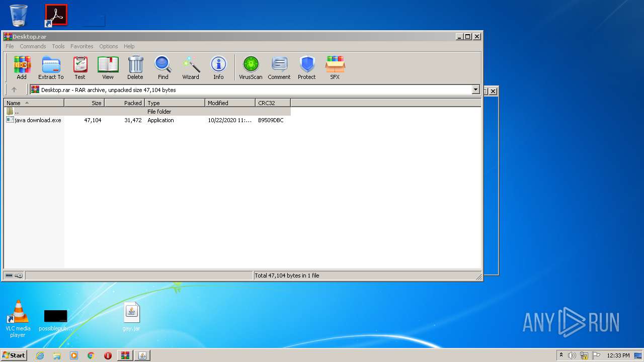Launch Chrome from the taskbar

click(x=91, y=355)
